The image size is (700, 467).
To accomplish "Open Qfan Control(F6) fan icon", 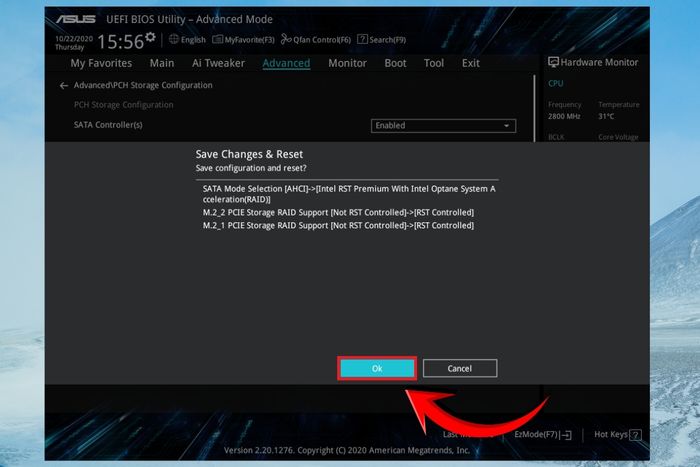I will [286, 39].
